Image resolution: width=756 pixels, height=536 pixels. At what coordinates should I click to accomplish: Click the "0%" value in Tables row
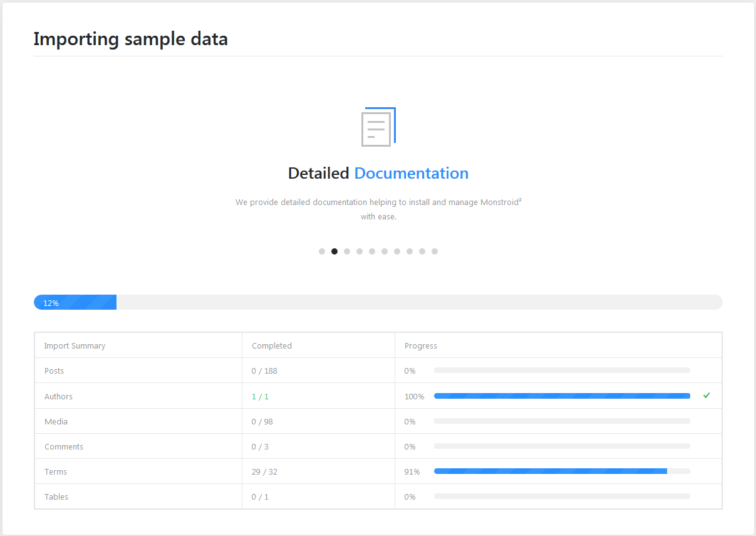pos(410,497)
